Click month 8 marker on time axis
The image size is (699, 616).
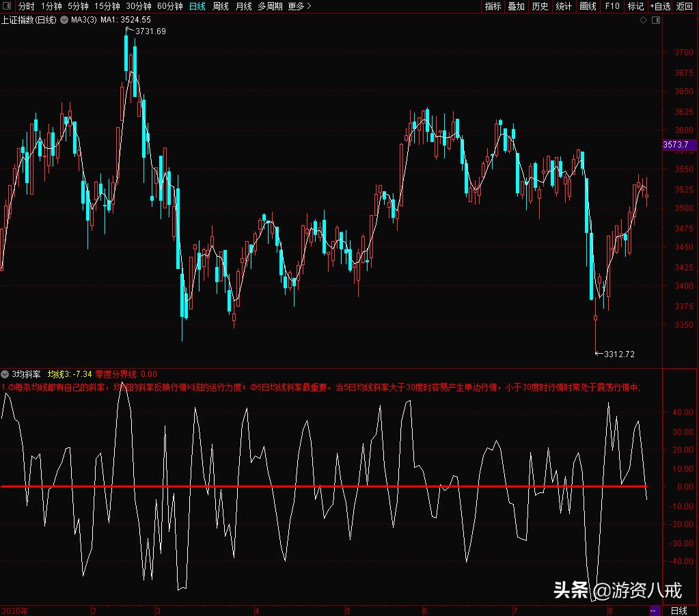[x=610, y=611]
